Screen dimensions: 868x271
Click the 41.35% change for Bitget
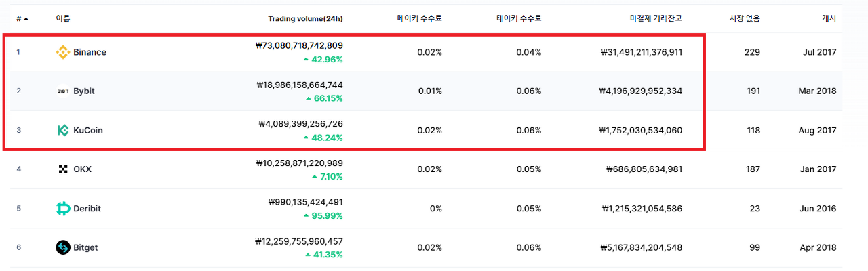(x=324, y=255)
